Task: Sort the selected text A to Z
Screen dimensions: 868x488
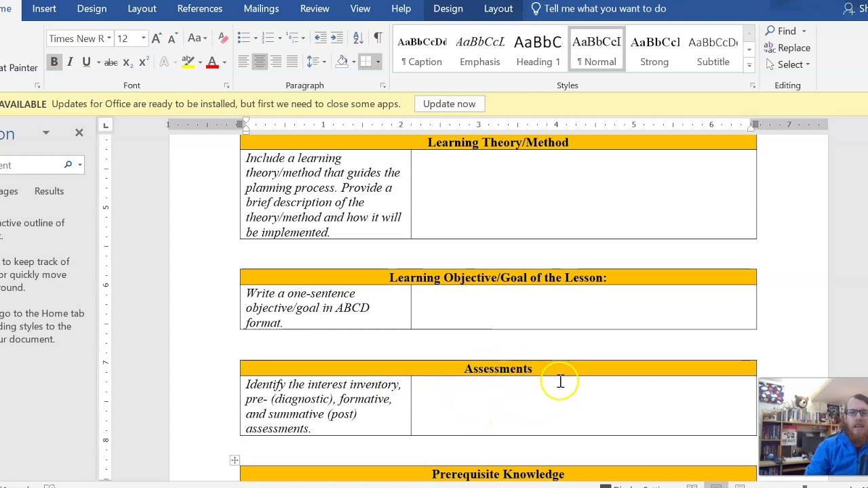Action: (x=359, y=39)
